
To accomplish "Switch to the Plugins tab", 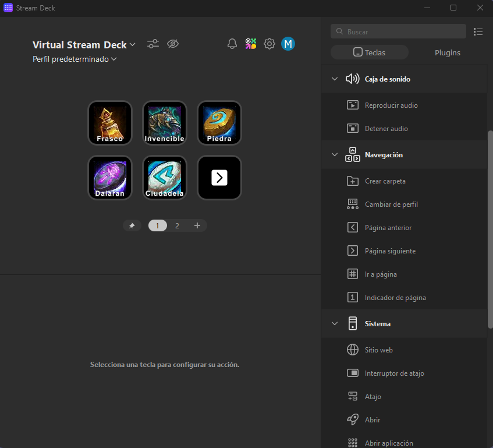I will [x=448, y=52].
